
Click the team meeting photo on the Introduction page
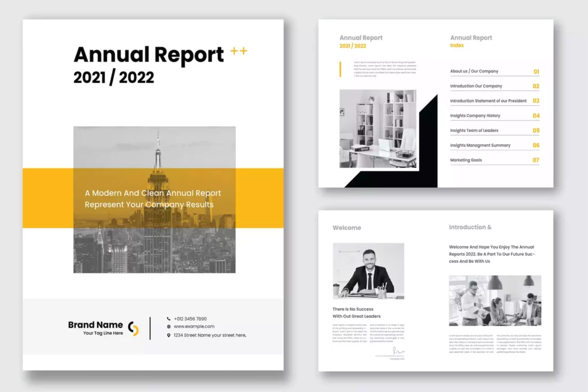pyautogui.click(x=494, y=299)
